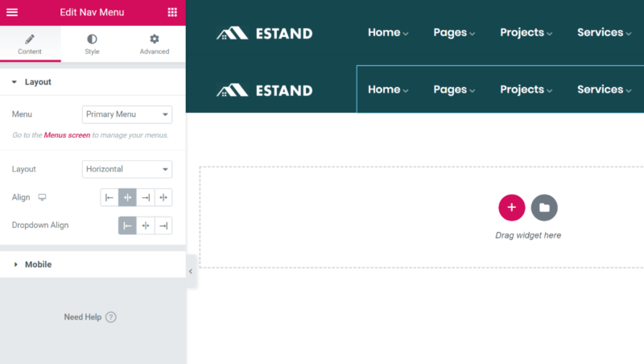This screenshot has width=644, height=364.
Task: Expand the Mobile section
Action: (93, 265)
